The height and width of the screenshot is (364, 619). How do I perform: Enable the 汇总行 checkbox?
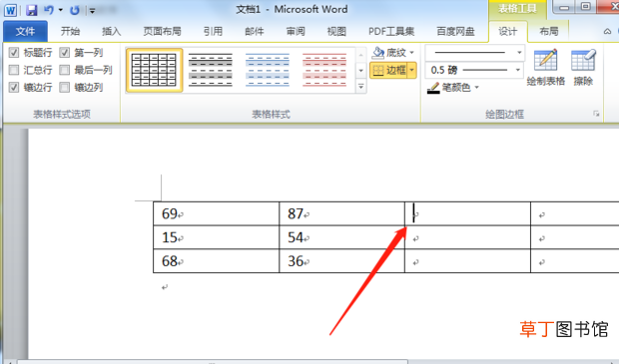click(x=14, y=70)
